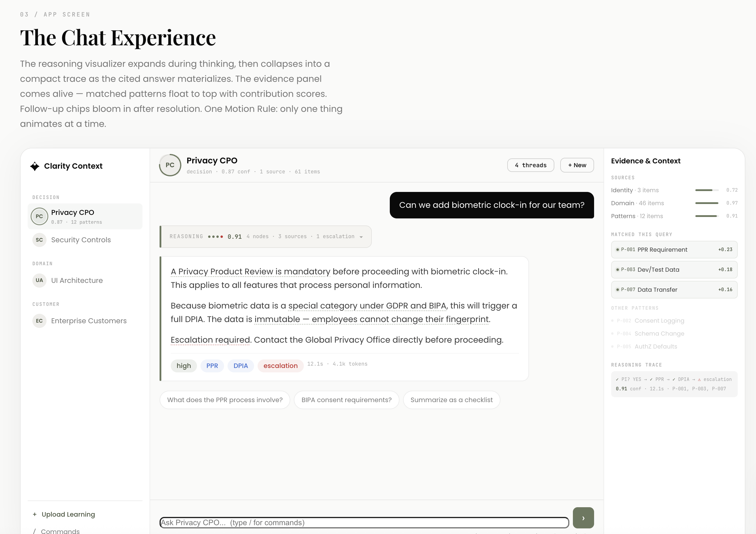
Task: Switch to Enterprise Customers context
Action: 85,321
